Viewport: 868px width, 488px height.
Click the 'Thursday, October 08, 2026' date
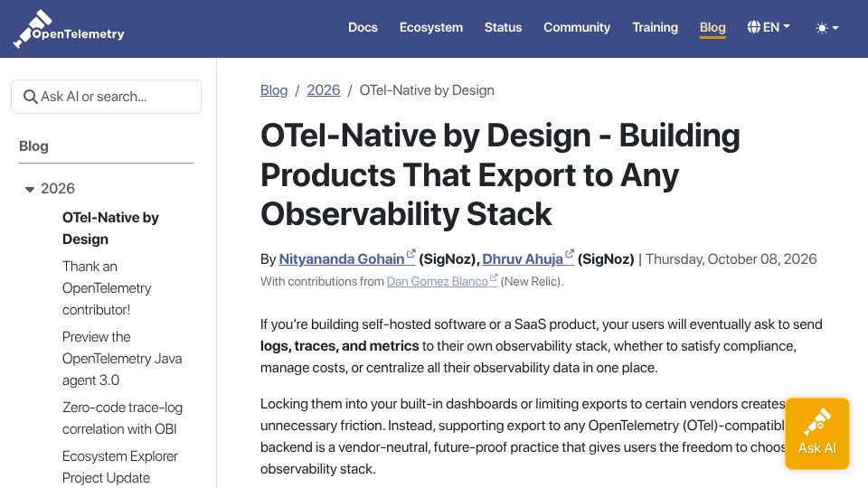pyautogui.click(x=731, y=259)
